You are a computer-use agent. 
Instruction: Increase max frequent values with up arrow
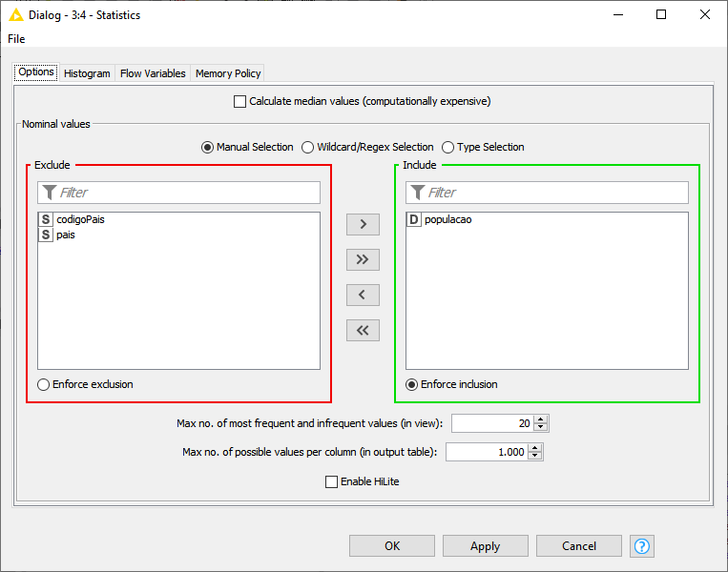(x=541, y=419)
